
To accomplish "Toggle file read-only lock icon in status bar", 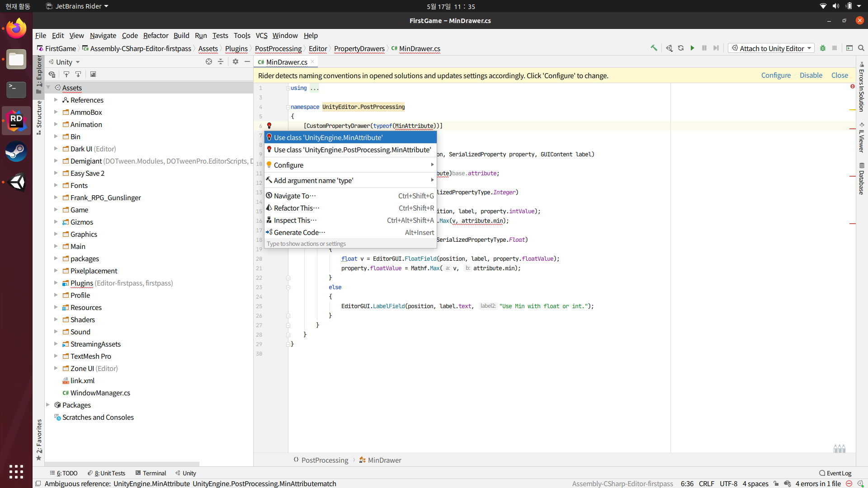I will click(x=776, y=483).
